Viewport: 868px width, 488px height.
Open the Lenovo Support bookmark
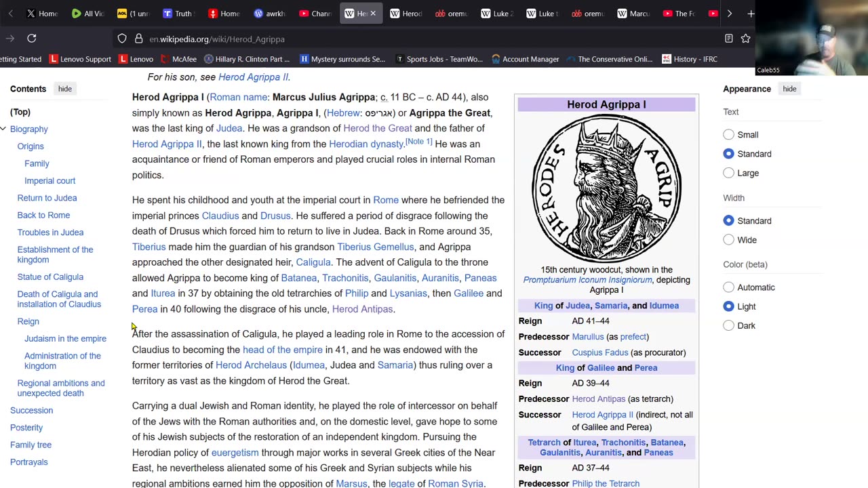point(80,59)
